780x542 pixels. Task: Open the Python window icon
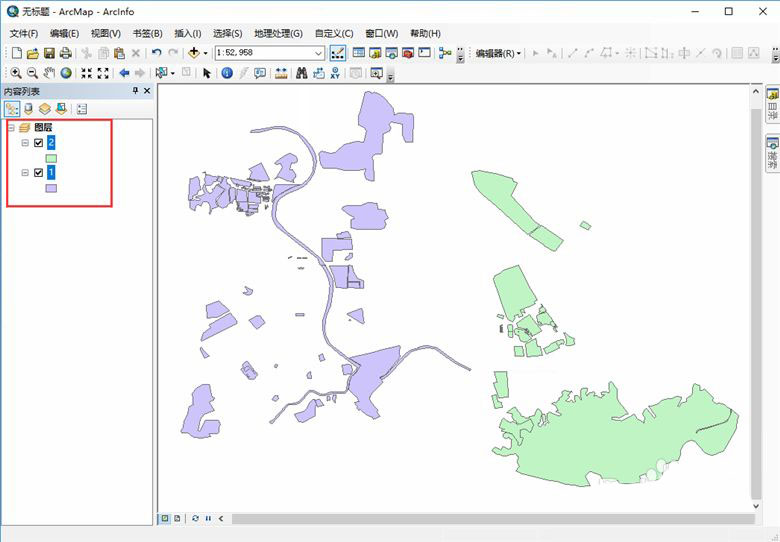point(424,53)
